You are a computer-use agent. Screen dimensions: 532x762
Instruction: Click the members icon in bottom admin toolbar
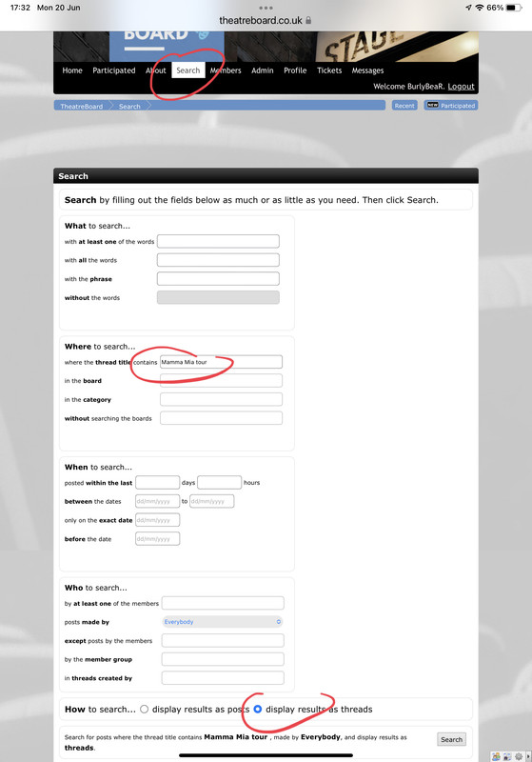coord(496,756)
